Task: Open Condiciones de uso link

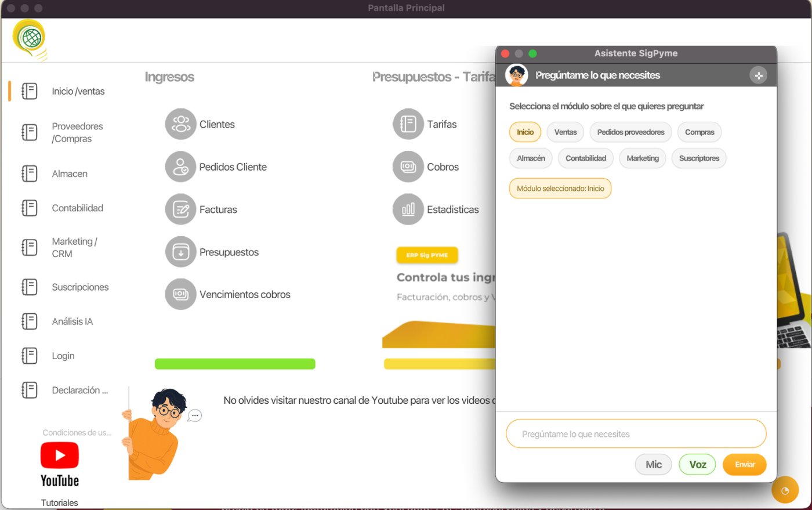Action: click(77, 433)
